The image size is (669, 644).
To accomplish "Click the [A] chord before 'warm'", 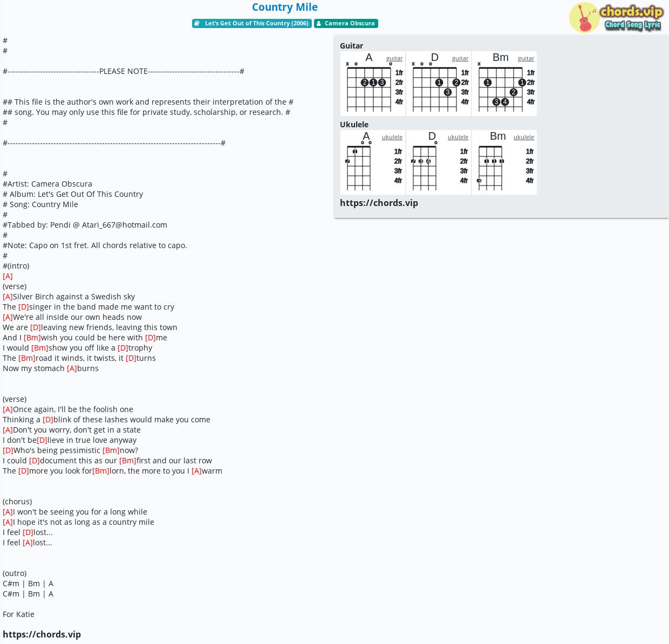I will coord(196,471).
